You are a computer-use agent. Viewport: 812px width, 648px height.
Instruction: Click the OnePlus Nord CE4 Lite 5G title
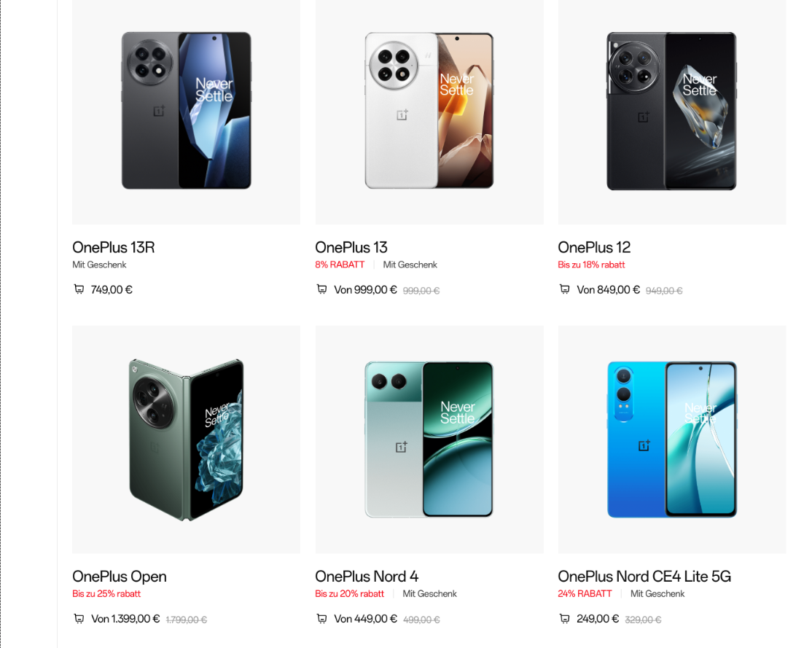point(644,577)
